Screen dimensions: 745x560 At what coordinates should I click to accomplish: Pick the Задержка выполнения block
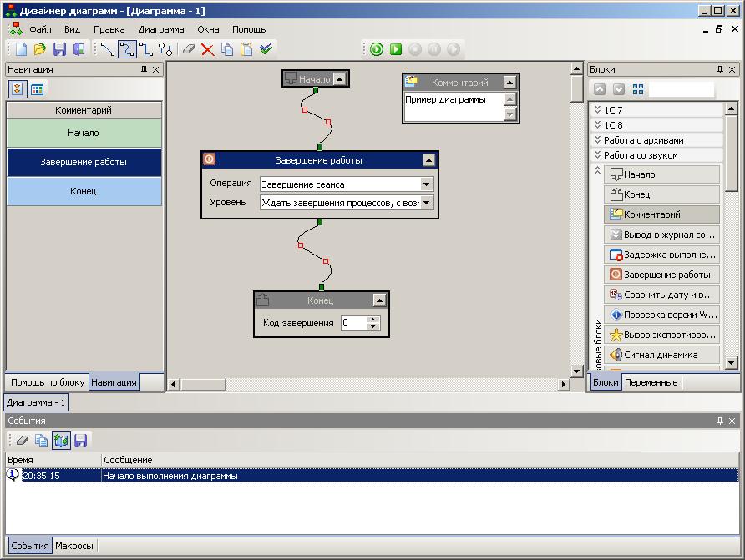(x=661, y=255)
